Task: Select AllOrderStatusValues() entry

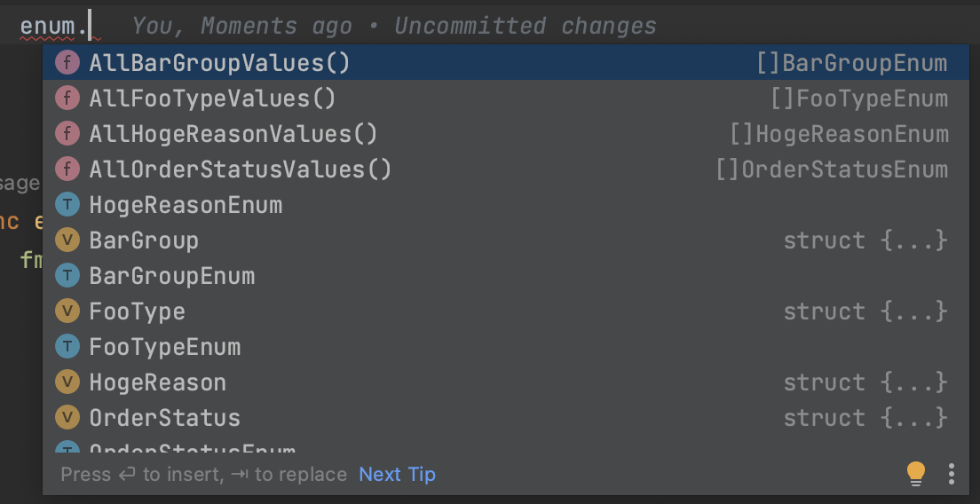Action: (241, 169)
